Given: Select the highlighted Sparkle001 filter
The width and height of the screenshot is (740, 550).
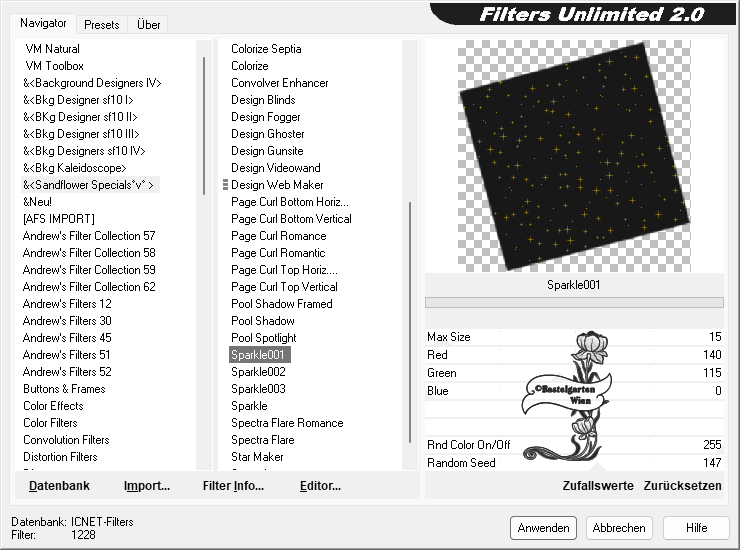Looking at the screenshot, I should [x=260, y=355].
